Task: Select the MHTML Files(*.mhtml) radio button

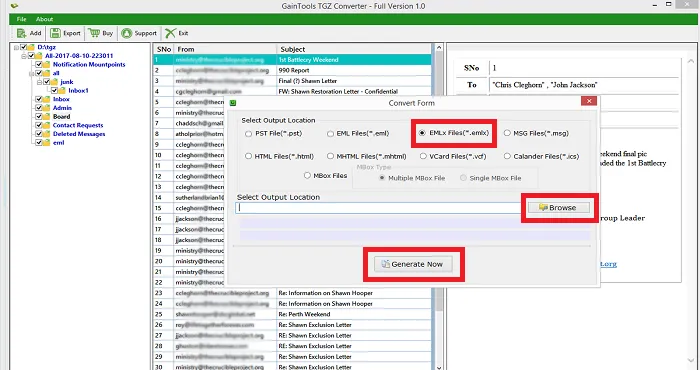Action: pos(330,156)
